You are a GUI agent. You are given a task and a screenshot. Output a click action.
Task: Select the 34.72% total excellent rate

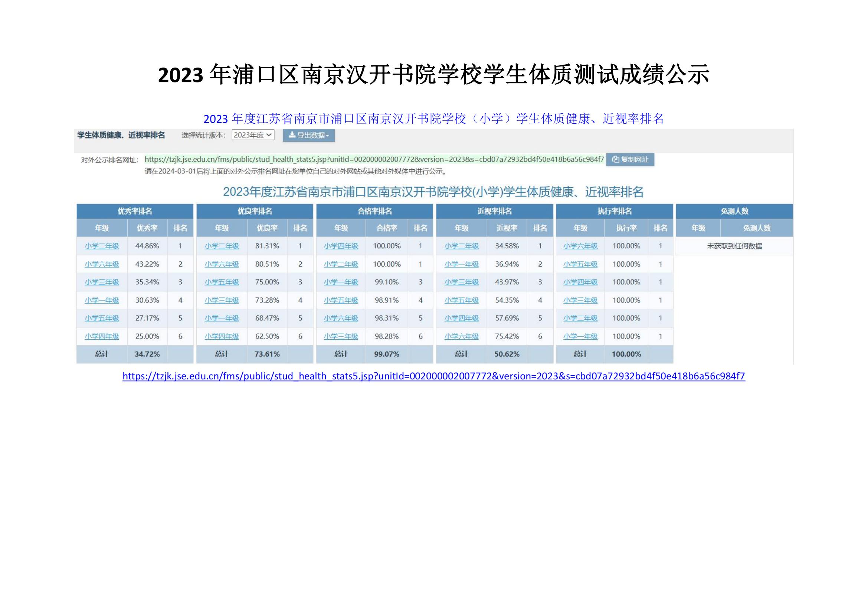tap(147, 354)
